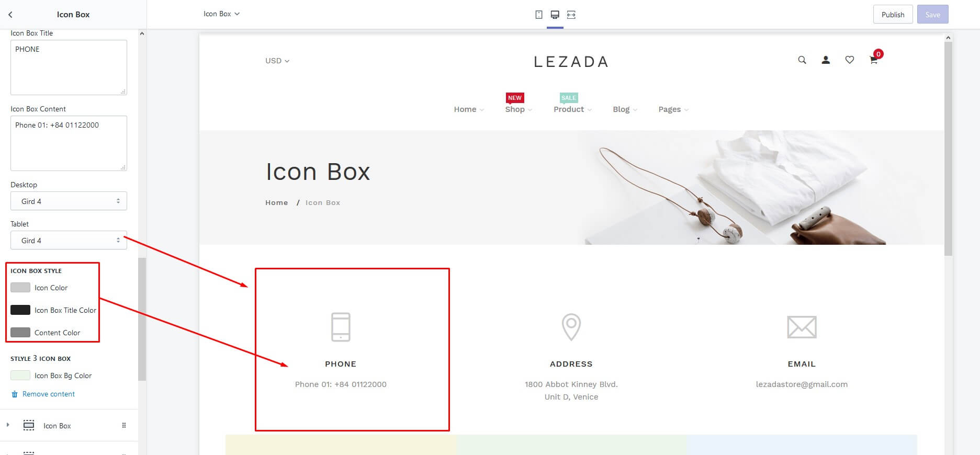Select the desktop preview icon
Viewport: 980px width, 455px height.
click(555, 15)
